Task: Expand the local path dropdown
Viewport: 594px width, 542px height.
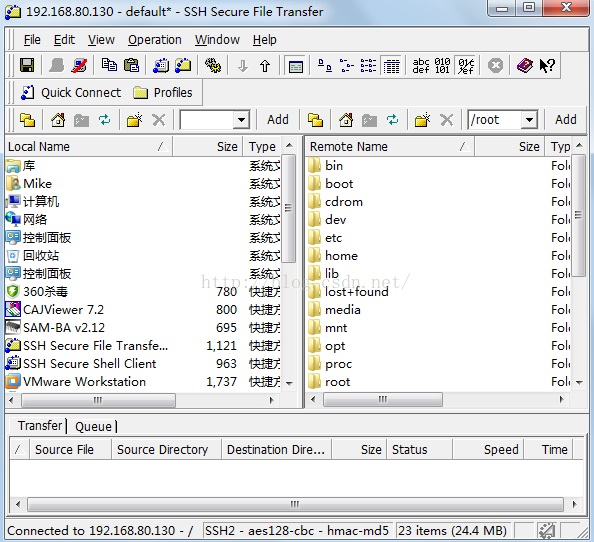Action: tap(241, 120)
